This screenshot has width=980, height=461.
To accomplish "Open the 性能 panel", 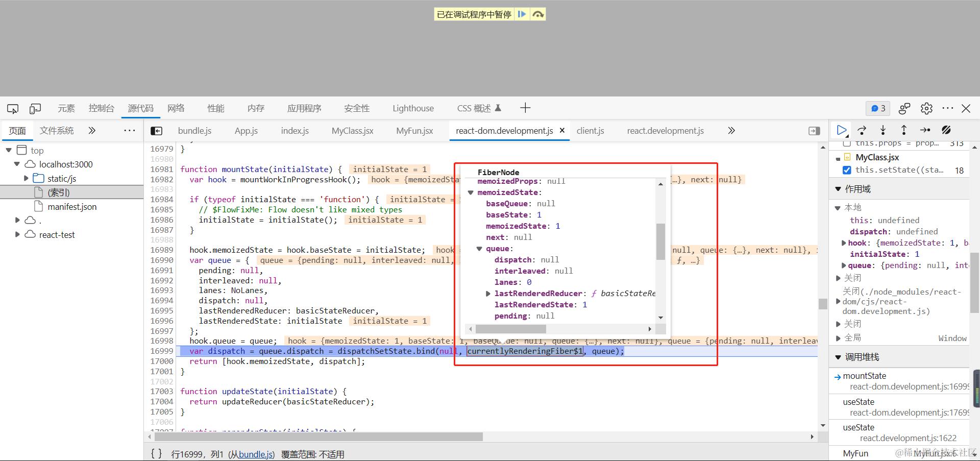I will pyautogui.click(x=216, y=108).
